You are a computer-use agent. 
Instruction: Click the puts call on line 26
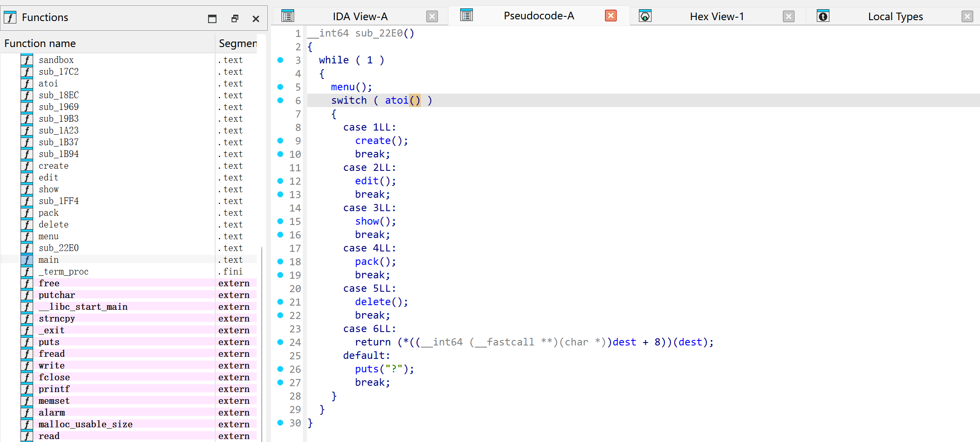367,369
